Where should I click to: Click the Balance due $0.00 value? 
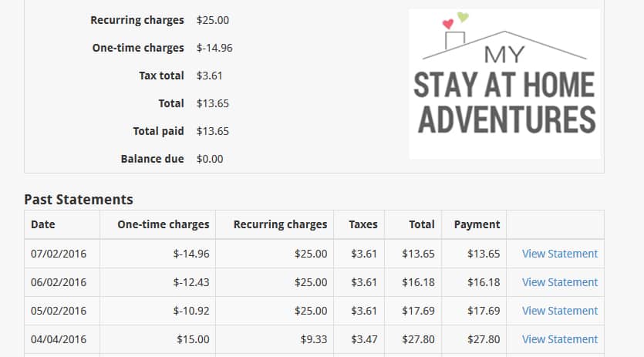click(210, 159)
